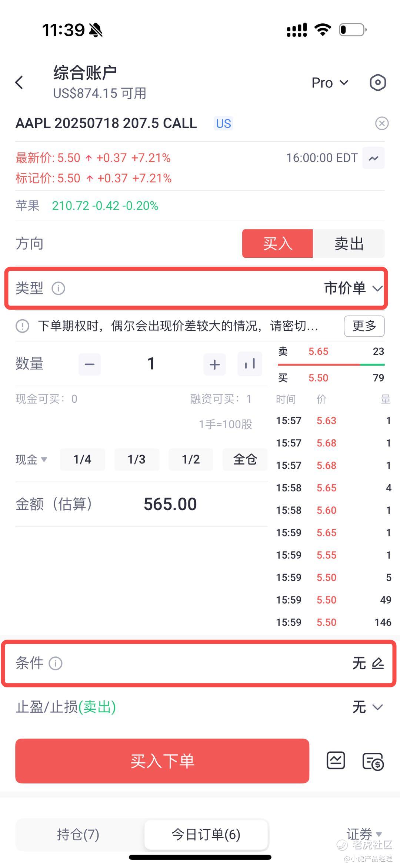400x868 pixels.
Task: Decrease quantity with minus button
Action: [90, 364]
